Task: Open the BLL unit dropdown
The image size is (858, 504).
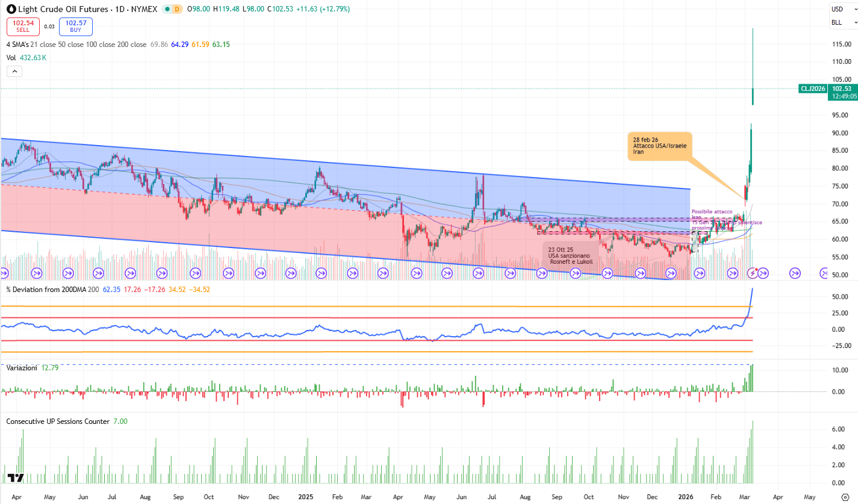Action: coord(844,23)
